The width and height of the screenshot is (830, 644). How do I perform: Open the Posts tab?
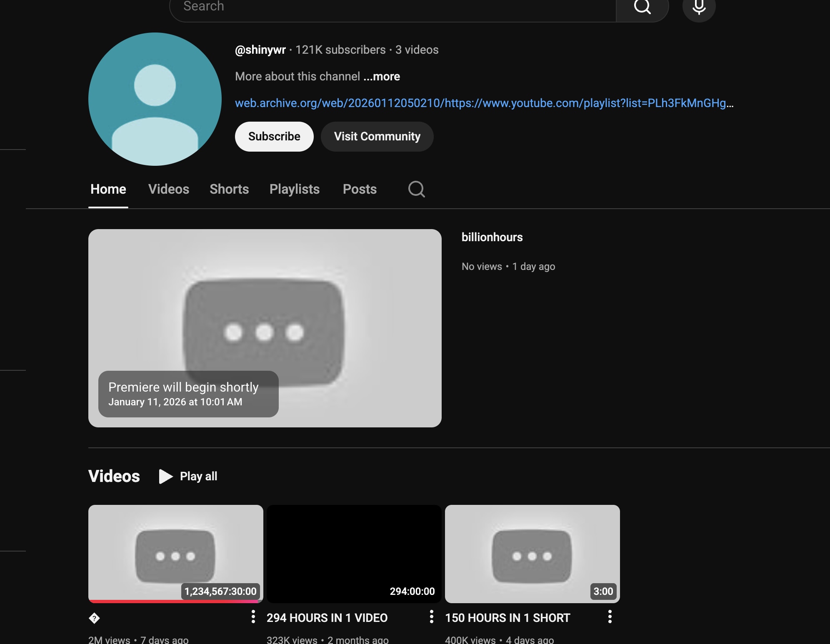coord(360,189)
